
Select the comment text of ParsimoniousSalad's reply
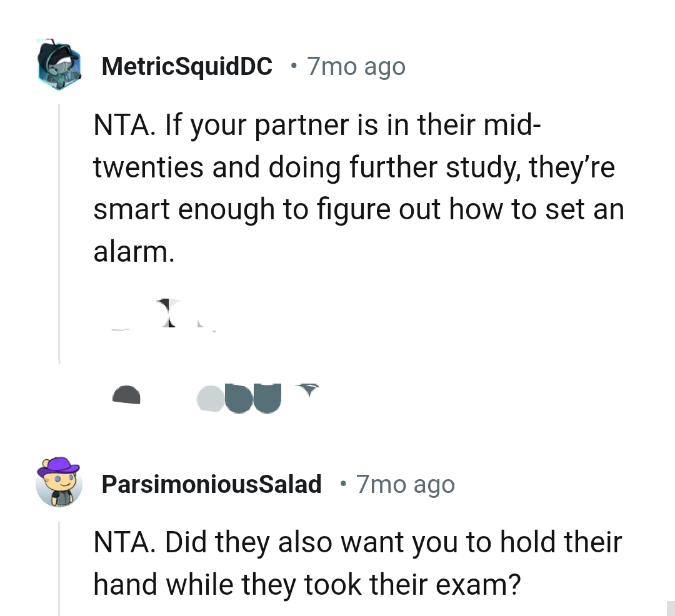pyautogui.click(x=356, y=562)
